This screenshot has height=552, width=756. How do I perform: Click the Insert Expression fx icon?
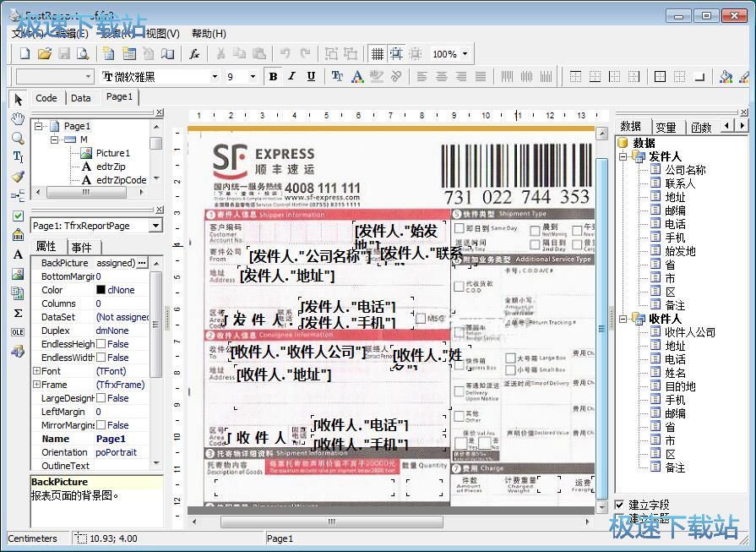(193, 53)
